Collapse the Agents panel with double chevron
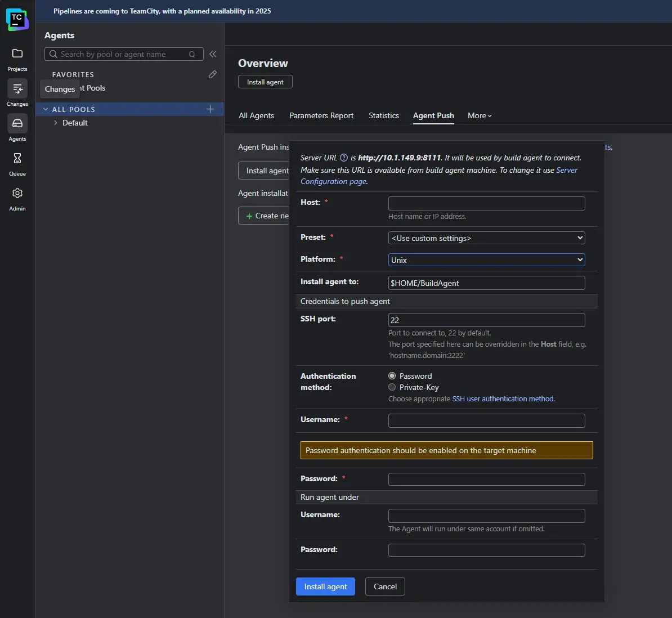 coord(213,54)
